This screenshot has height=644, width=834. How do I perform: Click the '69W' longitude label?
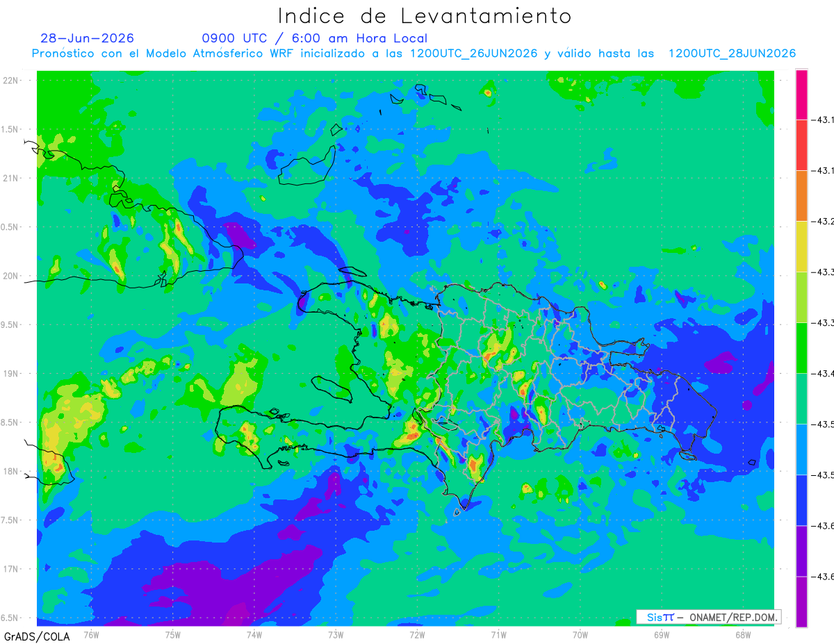click(x=662, y=634)
